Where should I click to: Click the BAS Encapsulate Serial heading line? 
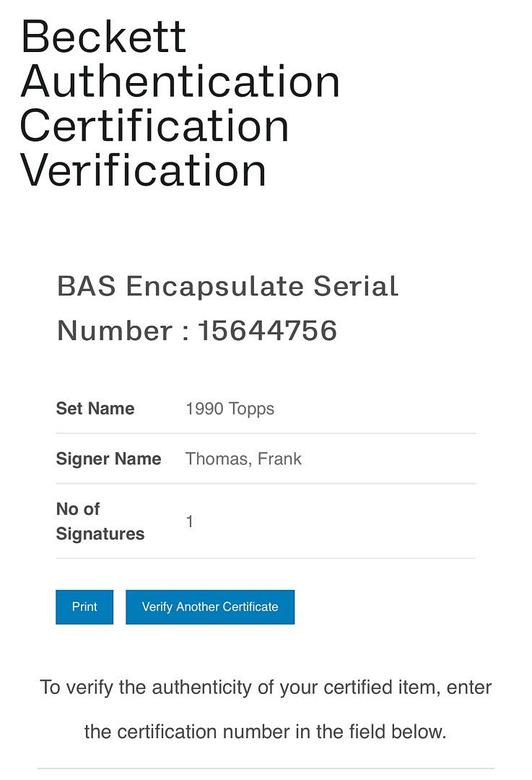tap(227, 287)
